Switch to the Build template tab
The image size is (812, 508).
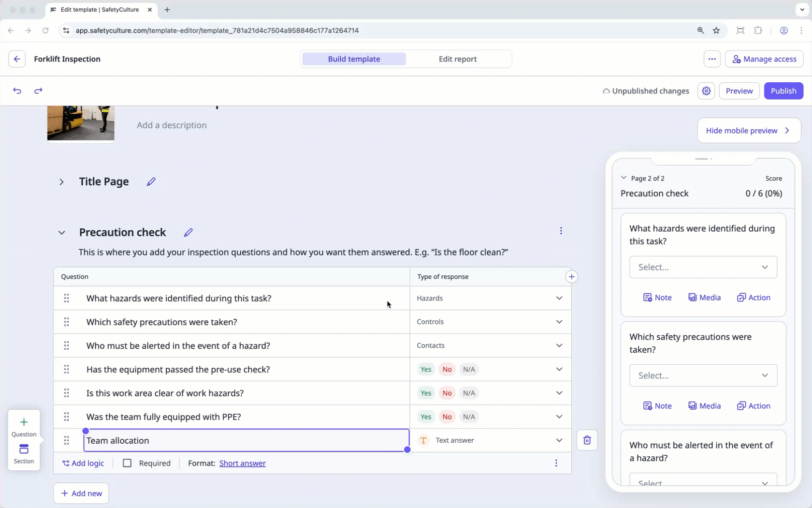point(354,59)
